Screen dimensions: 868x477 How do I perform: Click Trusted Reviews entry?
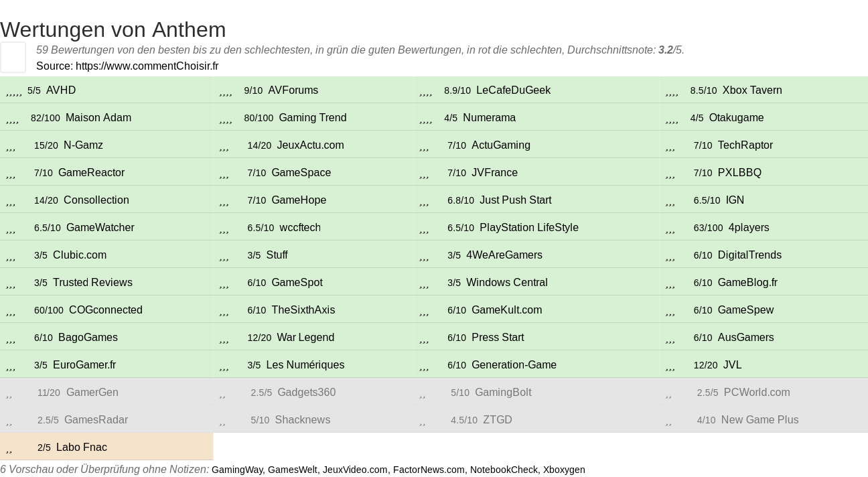point(92,283)
